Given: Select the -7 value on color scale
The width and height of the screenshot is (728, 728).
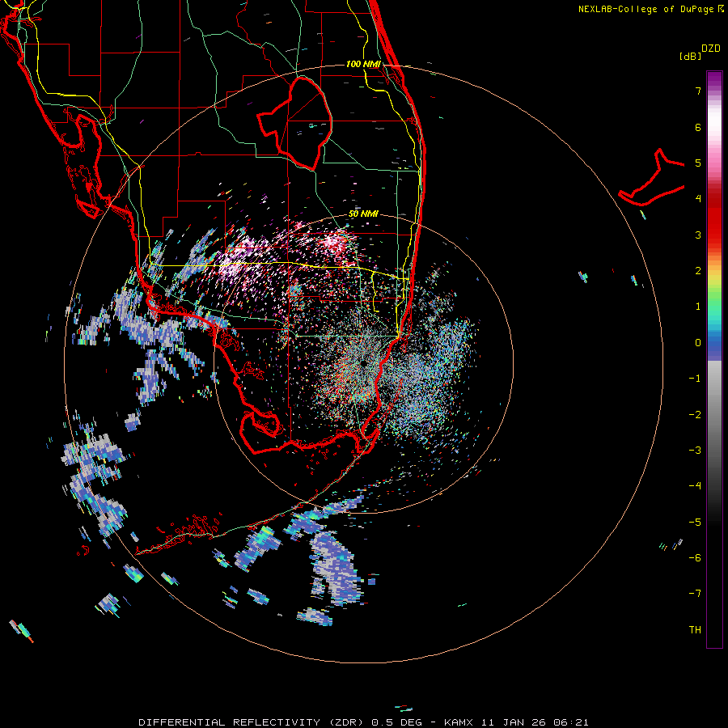Looking at the screenshot, I should (x=695, y=594).
